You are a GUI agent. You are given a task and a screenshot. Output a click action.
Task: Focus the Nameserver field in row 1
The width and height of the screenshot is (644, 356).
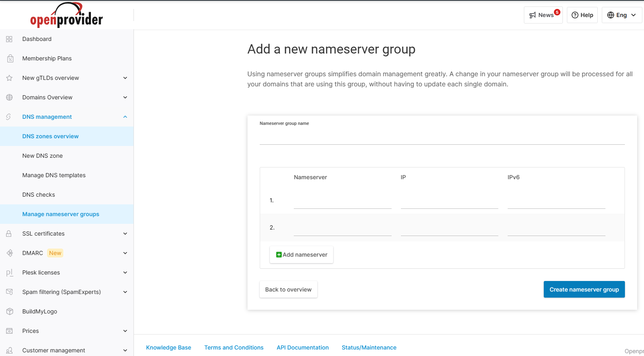pyautogui.click(x=342, y=202)
